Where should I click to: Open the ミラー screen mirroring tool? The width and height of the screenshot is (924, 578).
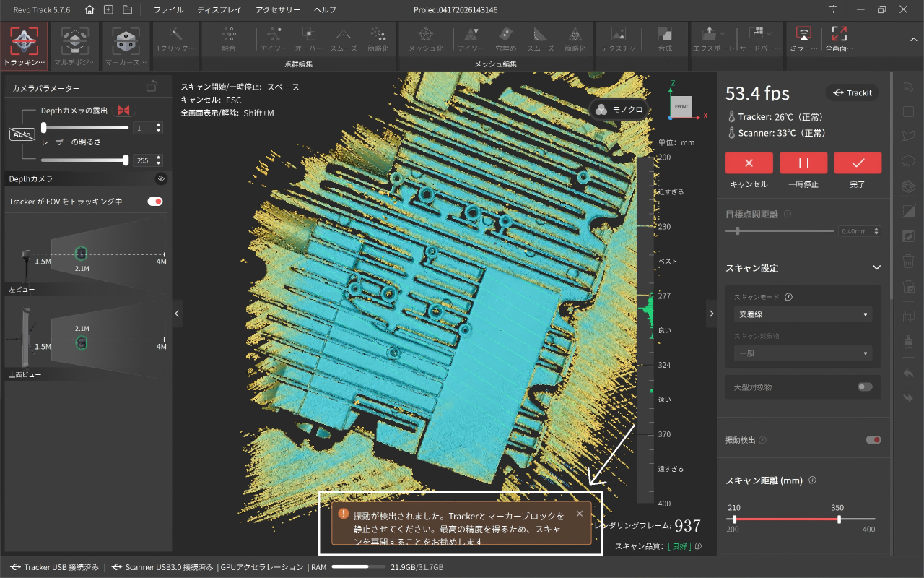(x=803, y=40)
